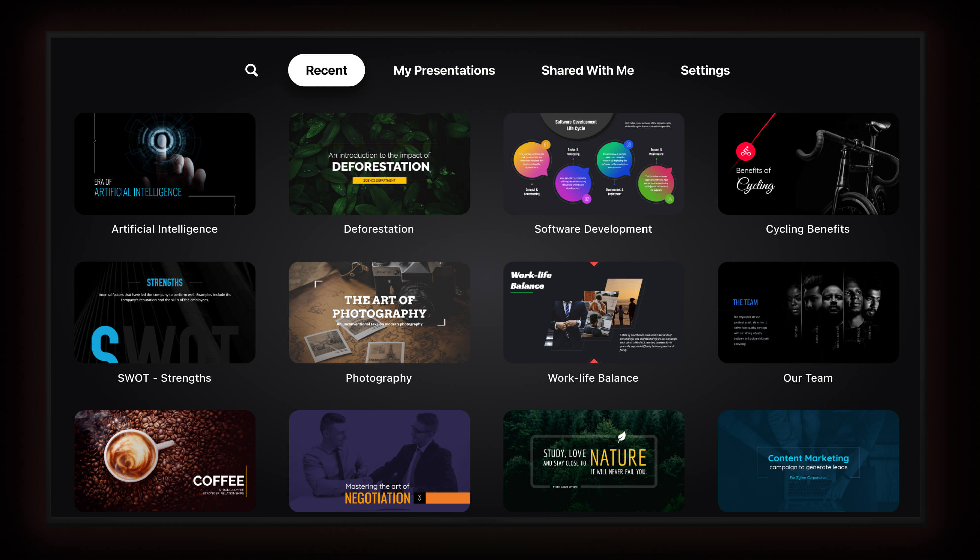
Task: Open the Shared With Me section
Action: pos(588,70)
